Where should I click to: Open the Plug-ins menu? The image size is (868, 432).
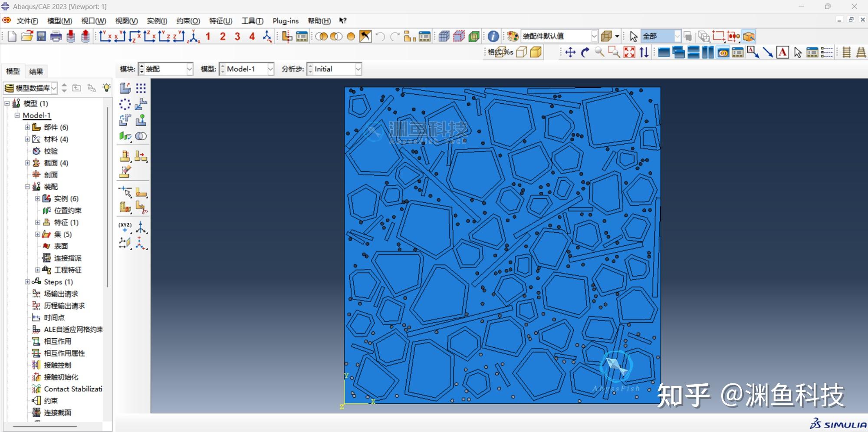click(x=285, y=21)
